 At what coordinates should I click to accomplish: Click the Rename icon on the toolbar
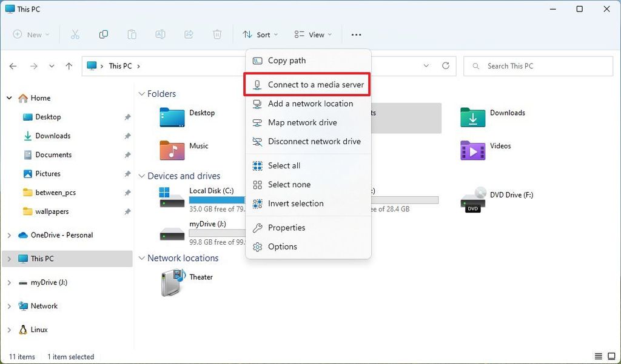(x=160, y=35)
